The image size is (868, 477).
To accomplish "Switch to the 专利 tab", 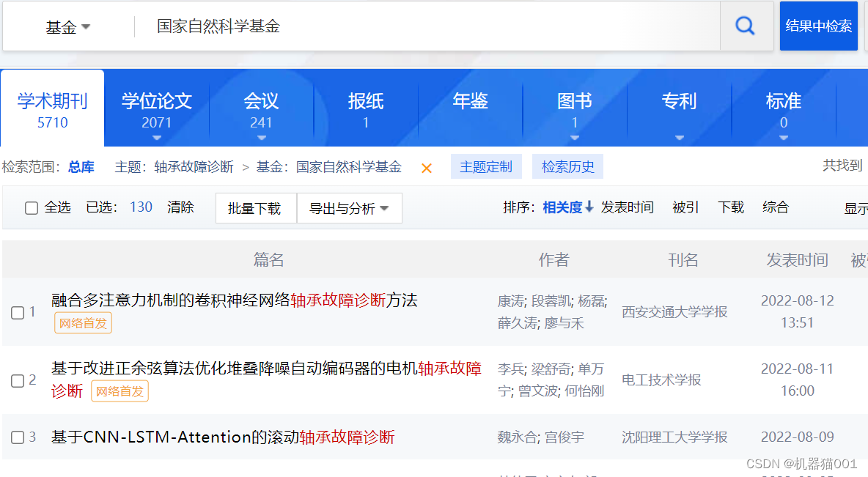I will [x=680, y=109].
